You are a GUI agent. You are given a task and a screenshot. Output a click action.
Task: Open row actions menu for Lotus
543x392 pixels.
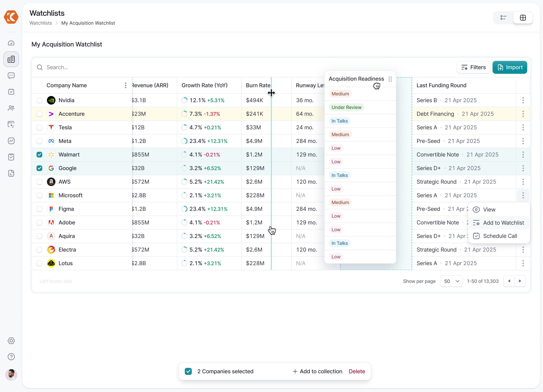[523, 263]
